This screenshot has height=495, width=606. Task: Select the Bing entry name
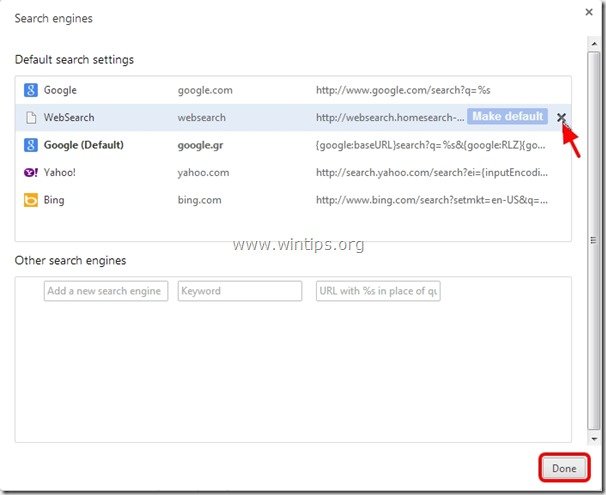click(54, 200)
